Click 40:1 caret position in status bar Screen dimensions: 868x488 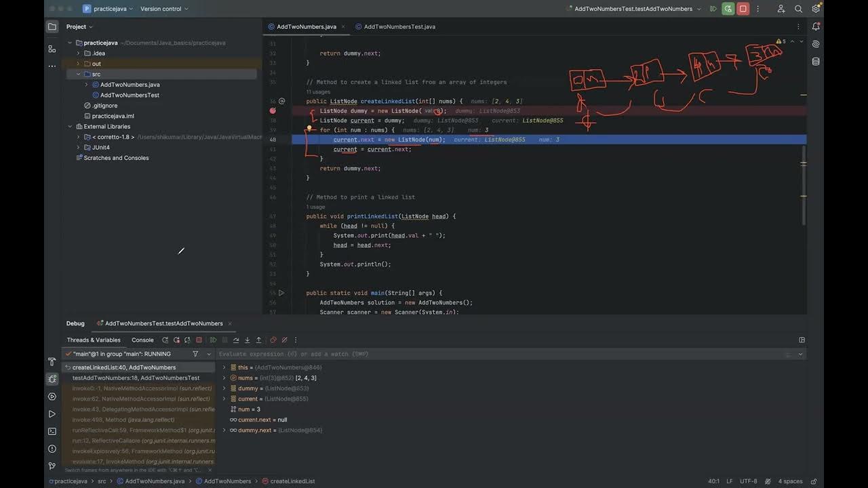tap(713, 481)
